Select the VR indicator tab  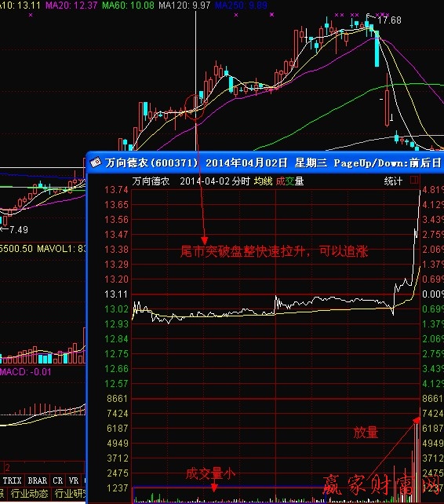pos(74,480)
